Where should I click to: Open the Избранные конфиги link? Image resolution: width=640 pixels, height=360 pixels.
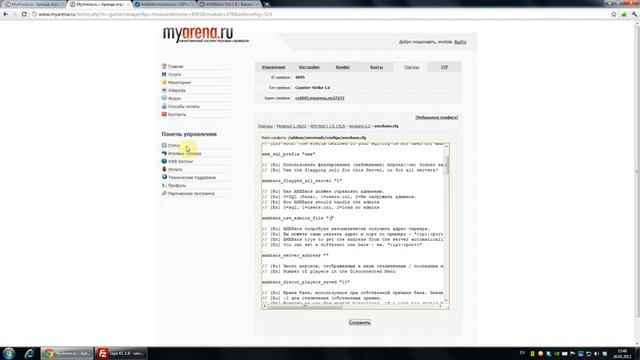[436, 118]
